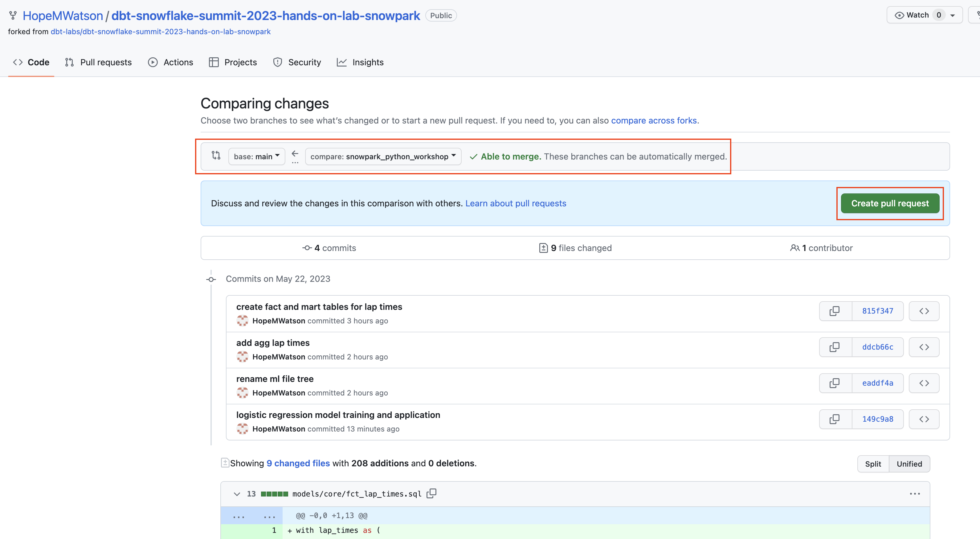The image size is (980, 539).
Task: Browse repository at commit ddcb66c via code icon
Action: (924, 347)
